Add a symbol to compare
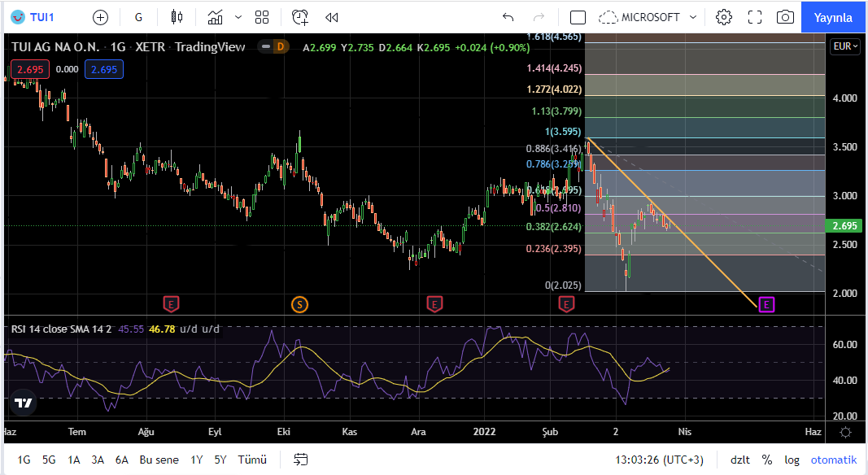 [100, 17]
